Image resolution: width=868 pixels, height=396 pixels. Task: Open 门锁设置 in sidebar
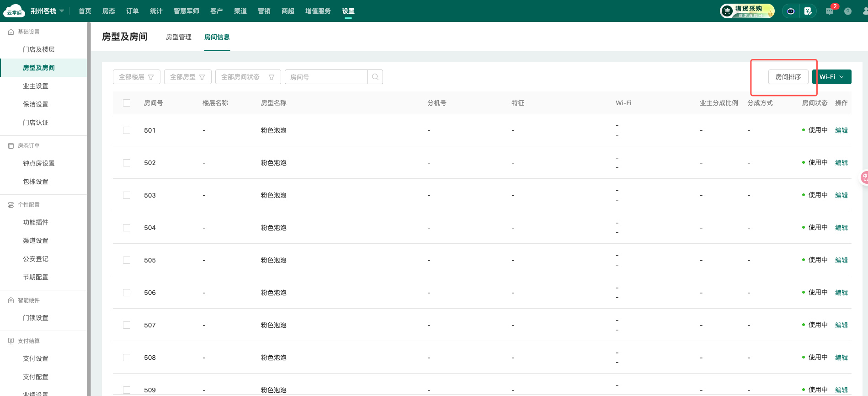pyautogui.click(x=36, y=318)
